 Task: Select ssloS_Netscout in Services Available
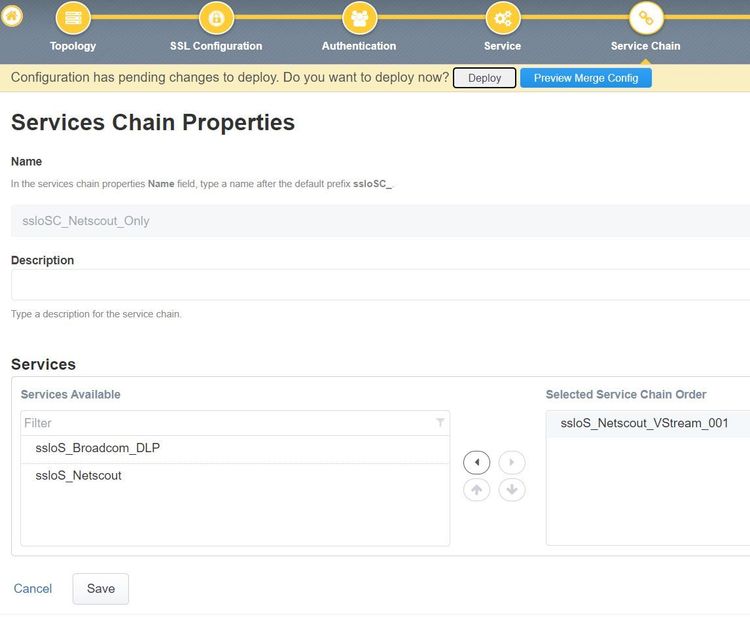pos(78,476)
